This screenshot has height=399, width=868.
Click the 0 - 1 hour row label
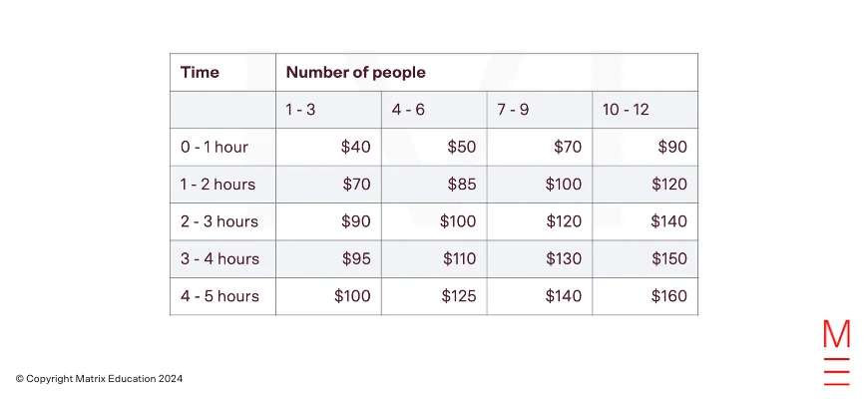pyautogui.click(x=215, y=148)
